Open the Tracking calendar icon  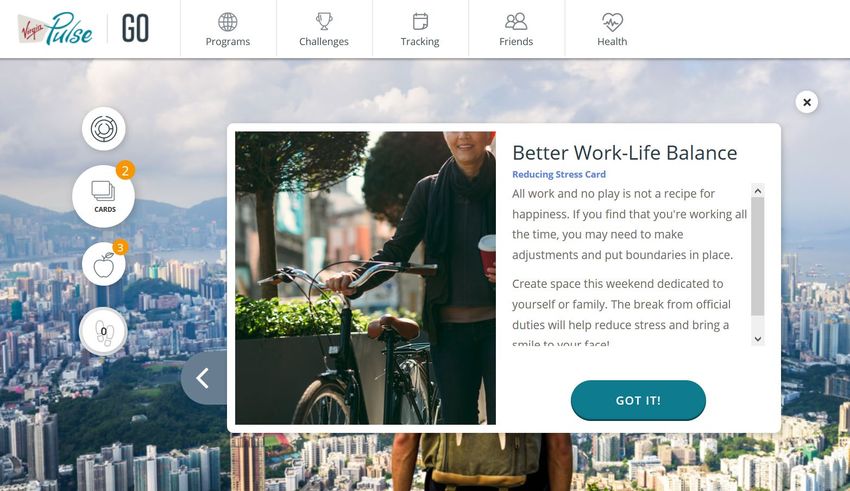point(420,22)
